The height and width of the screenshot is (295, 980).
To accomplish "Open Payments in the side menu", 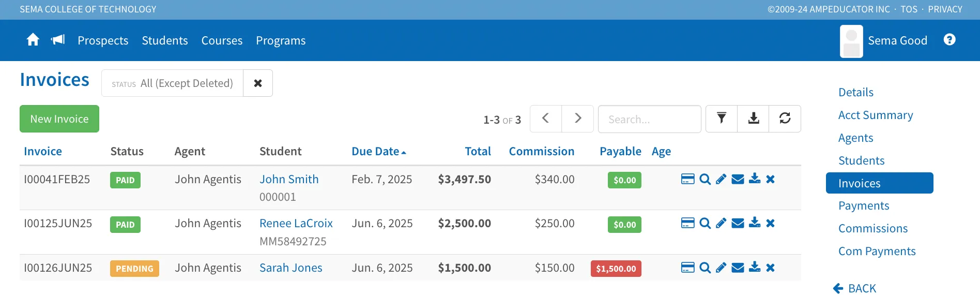I will tap(864, 205).
